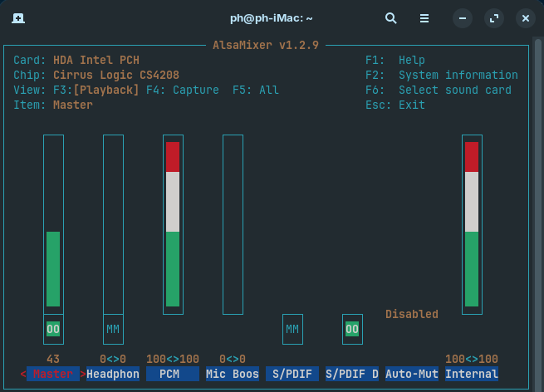This screenshot has height=392, width=544.
Task: Close the terminal window
Action: click(x=526, y=18)
